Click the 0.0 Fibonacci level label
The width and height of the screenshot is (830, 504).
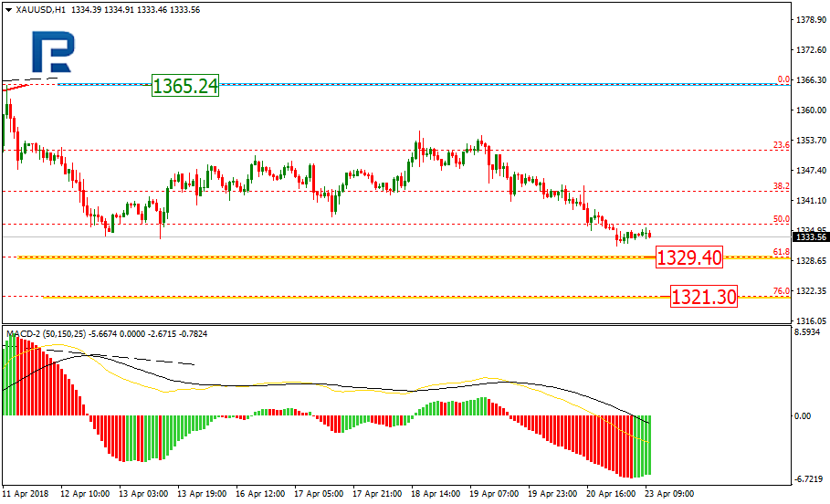pyautogui.click(x=783, y=79)
